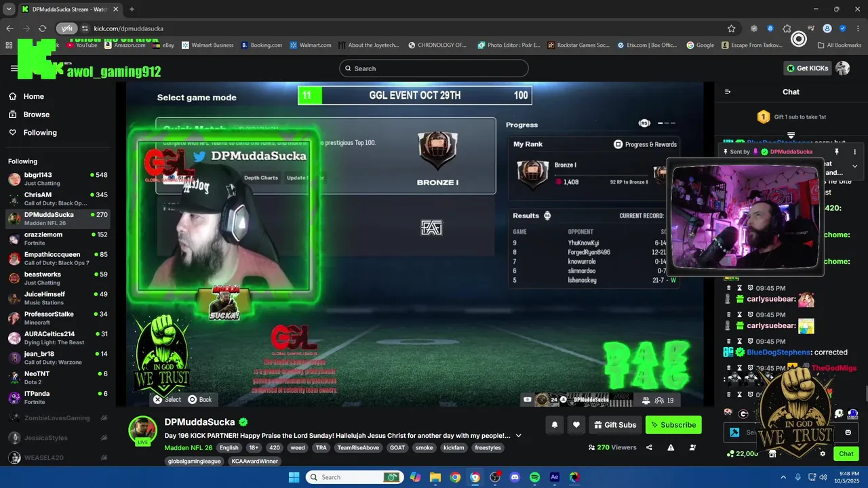Open a new browser tab
Image resolution: width=868 pixels, height=488 pixels.
point(132,9)
